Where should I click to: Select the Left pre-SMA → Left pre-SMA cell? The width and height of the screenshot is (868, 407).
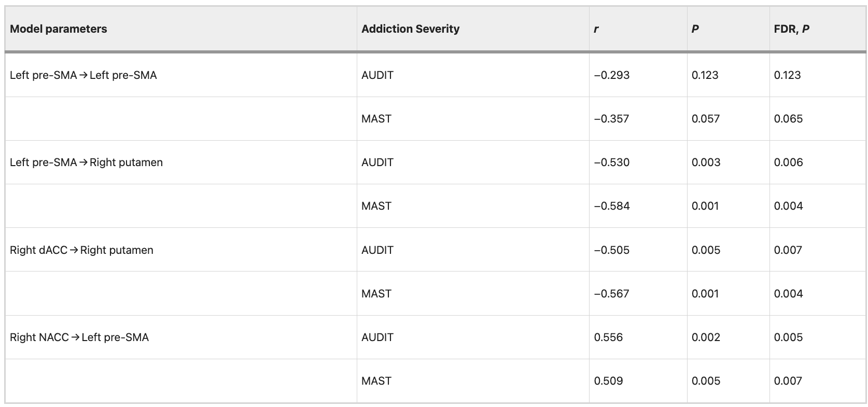(x=83, y=75)
